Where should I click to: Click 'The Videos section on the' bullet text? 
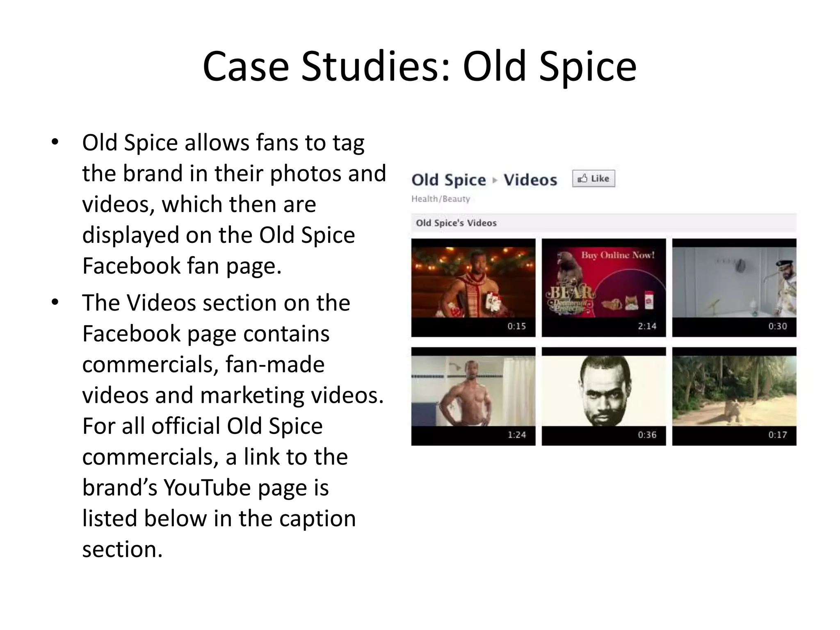click(x=216, y=303)
